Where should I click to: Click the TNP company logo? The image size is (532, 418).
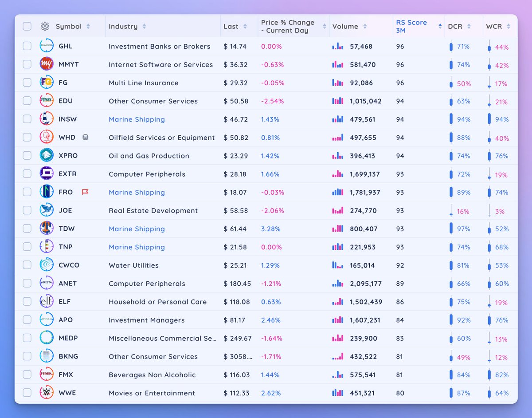[47, 247]
